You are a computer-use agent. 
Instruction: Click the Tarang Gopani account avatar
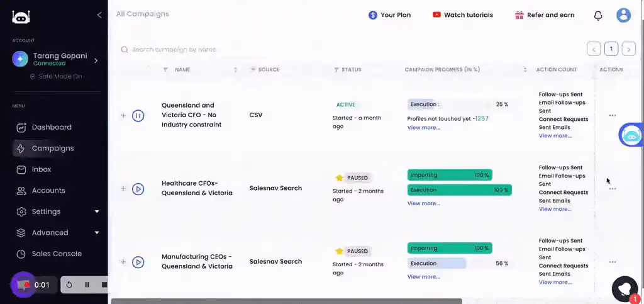point(20,59)
